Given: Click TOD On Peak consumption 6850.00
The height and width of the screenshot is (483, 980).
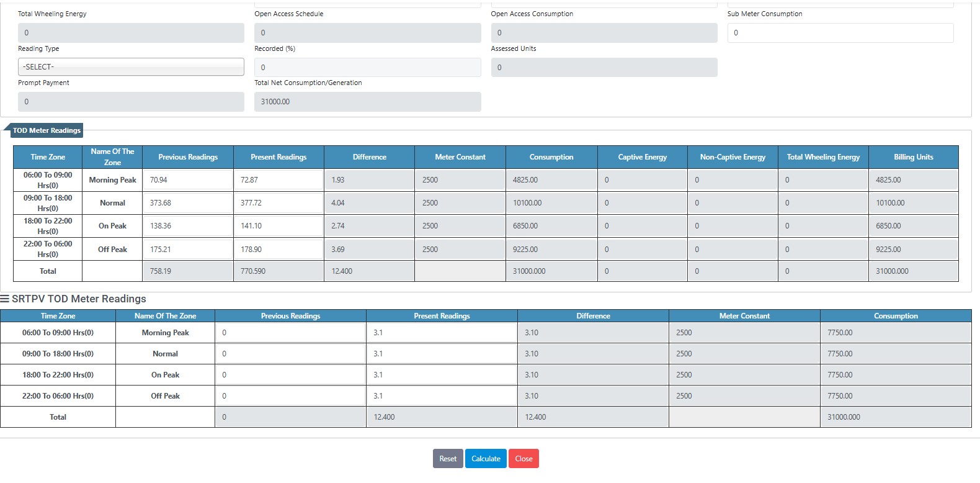Looking at the screenshot, I should coord(551,226).
